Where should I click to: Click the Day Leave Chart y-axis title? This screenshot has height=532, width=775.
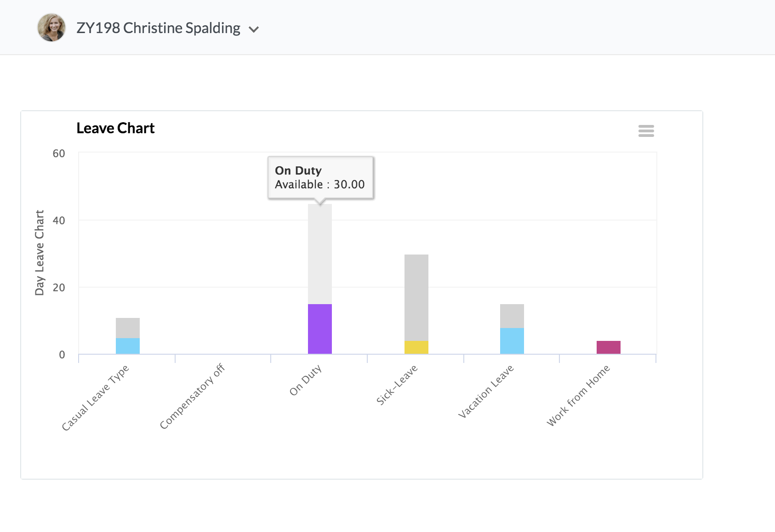(x=40, y=253)
